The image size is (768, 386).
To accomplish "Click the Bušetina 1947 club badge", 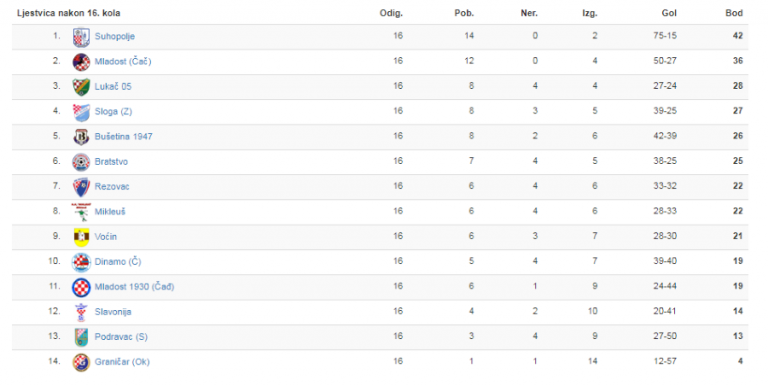I will coord(81,137).
